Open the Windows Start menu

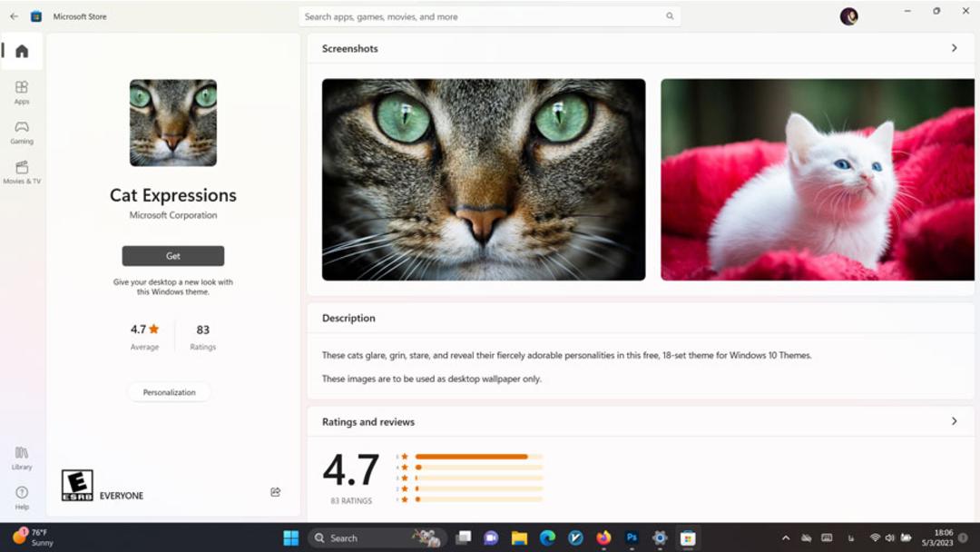291,537
